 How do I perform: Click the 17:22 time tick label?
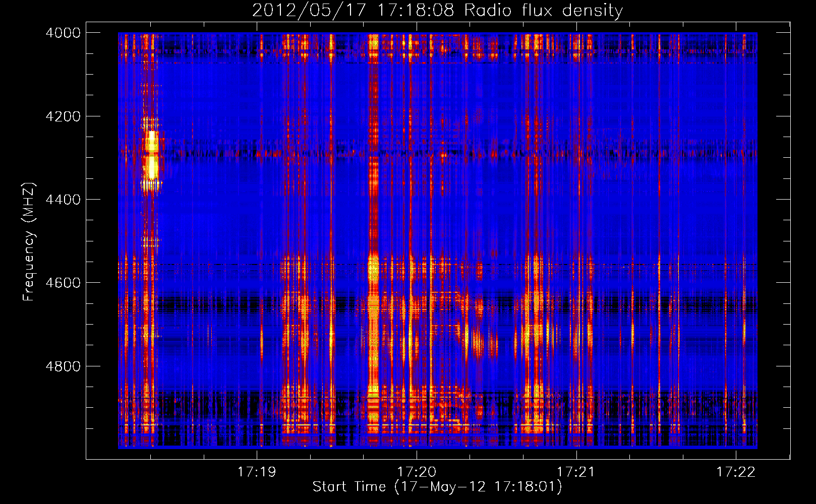pos(736,472)
